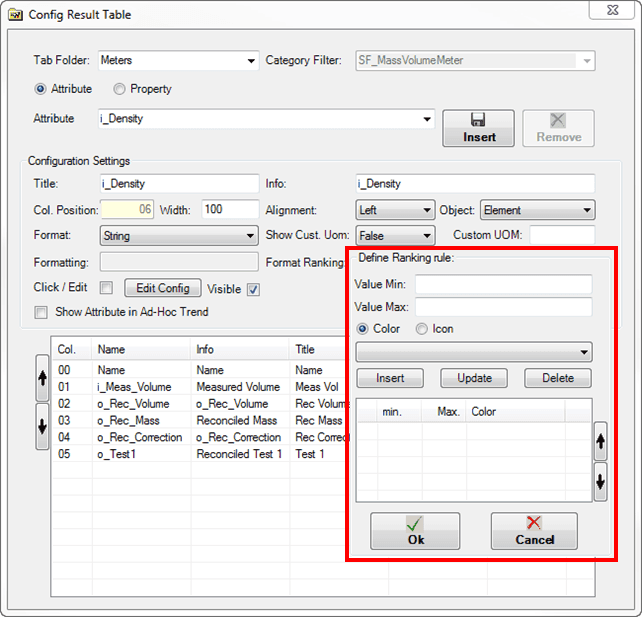Click the Update ranking rule button

point(474,378)
